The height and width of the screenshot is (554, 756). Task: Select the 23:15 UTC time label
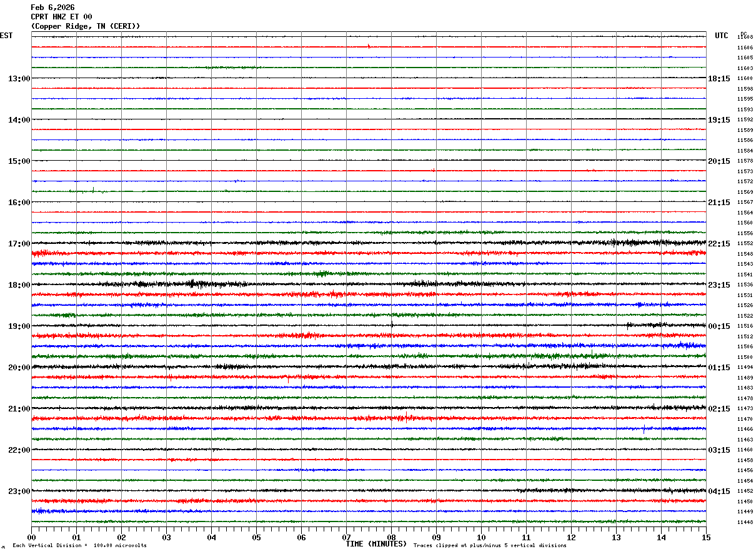click(x=719, y=285)
